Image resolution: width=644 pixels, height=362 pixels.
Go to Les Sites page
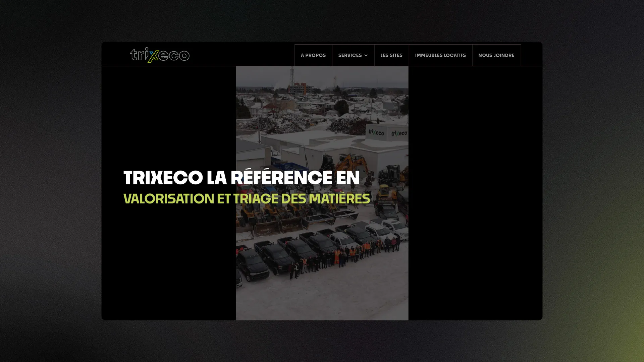391,55
